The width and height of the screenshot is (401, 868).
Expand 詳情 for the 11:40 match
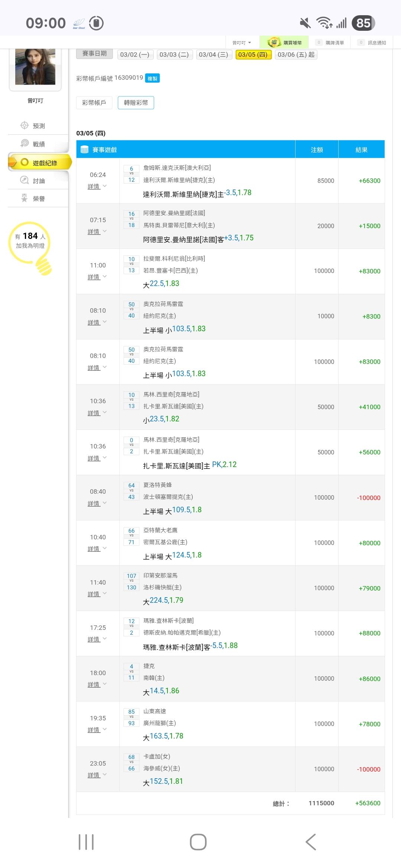pyautogui.click(x=97, y=594)
